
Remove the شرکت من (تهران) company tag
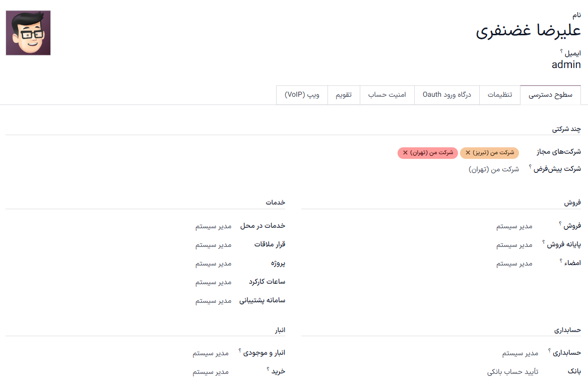tap(406, 153)
